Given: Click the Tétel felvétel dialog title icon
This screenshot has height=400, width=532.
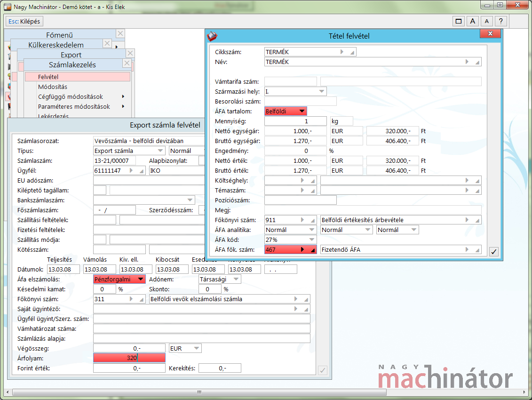Looking at the screenshot, I should pos(212,36).
